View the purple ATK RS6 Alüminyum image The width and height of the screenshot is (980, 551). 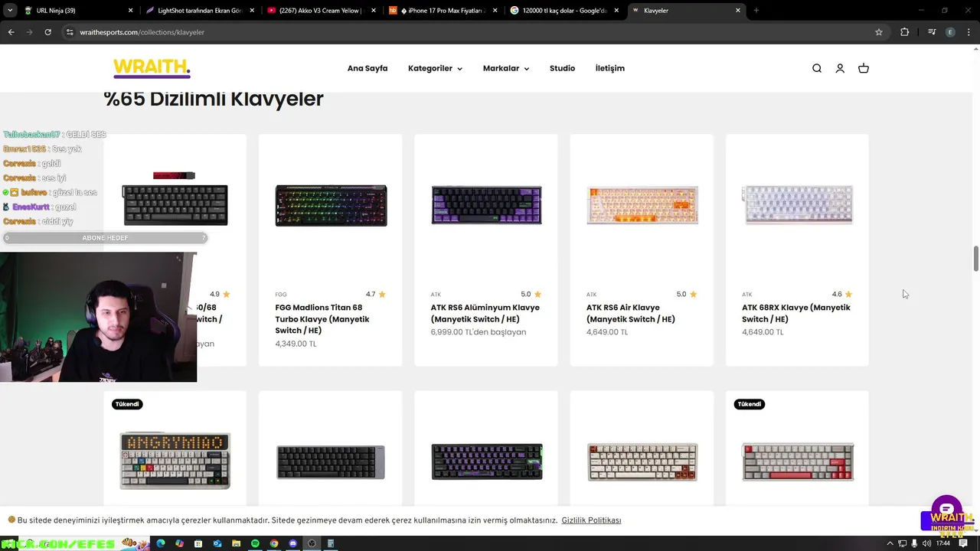click(486, 205)
